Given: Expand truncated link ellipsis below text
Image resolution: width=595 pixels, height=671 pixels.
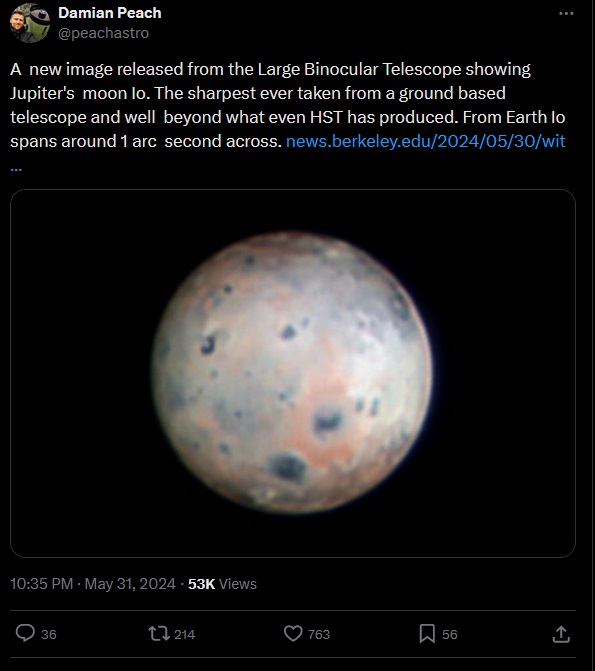Looking at the screenshot, I should (16, 169).
